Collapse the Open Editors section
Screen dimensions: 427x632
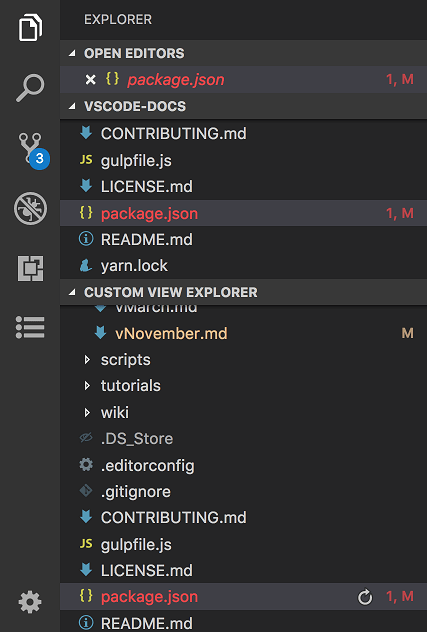(x=72, y=53)
